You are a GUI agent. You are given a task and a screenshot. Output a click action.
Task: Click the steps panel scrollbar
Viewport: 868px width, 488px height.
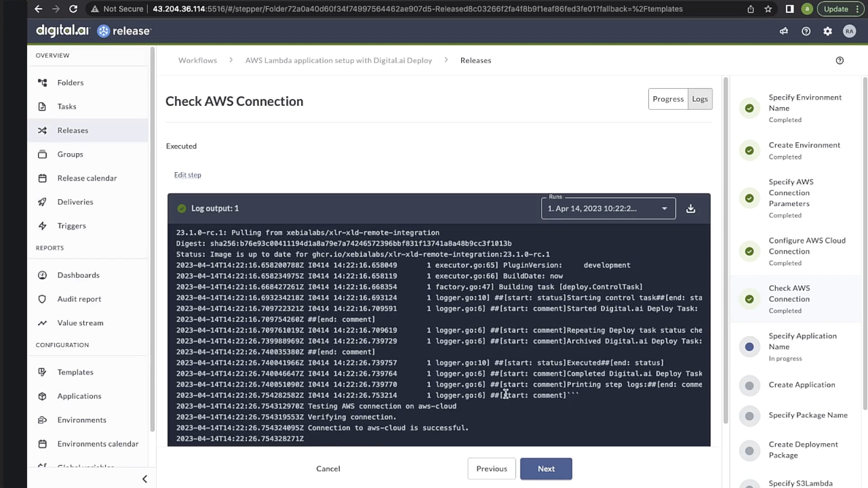click(864, 244)
